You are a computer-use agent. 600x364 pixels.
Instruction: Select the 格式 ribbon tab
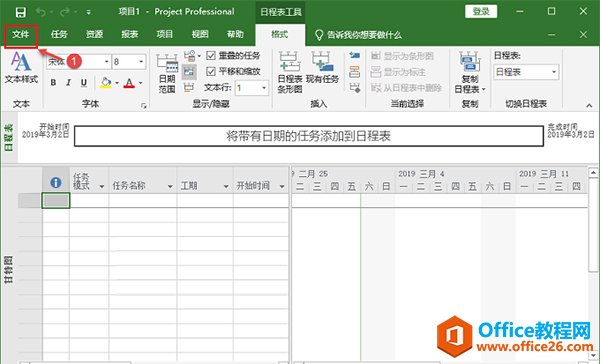tap(280, 34)
